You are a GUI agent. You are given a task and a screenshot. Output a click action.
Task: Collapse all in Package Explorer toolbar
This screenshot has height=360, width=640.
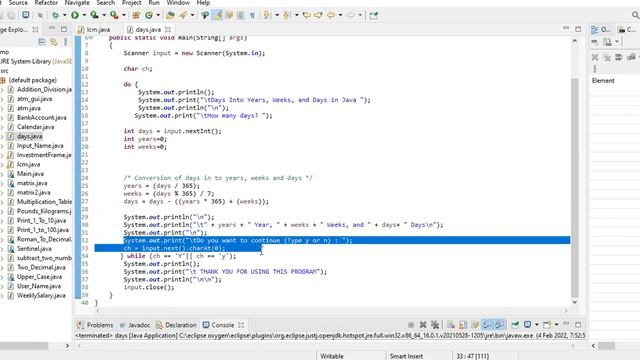coord(42,42)
